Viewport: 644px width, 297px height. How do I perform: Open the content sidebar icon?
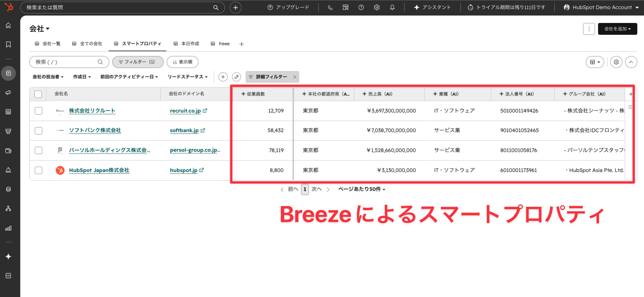point(9,112)
